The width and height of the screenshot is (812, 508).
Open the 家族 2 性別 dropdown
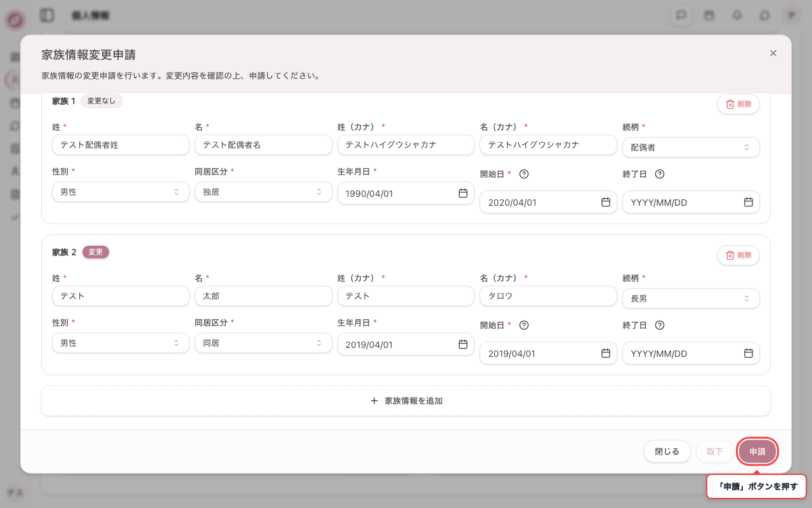(x=121, y=343)
